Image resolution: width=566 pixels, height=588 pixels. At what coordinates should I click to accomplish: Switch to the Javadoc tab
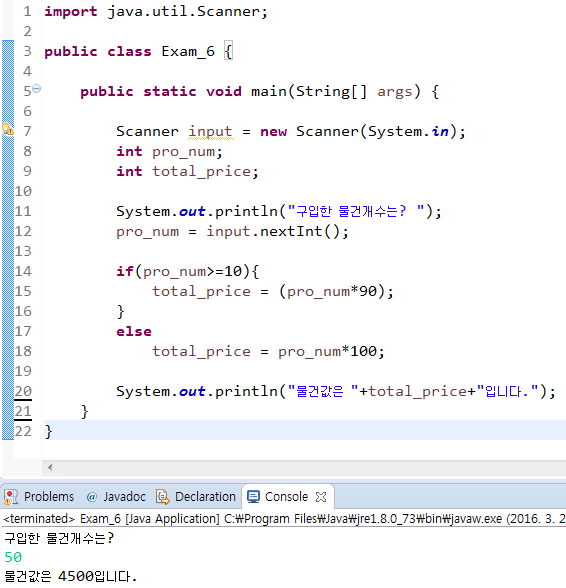125,496
